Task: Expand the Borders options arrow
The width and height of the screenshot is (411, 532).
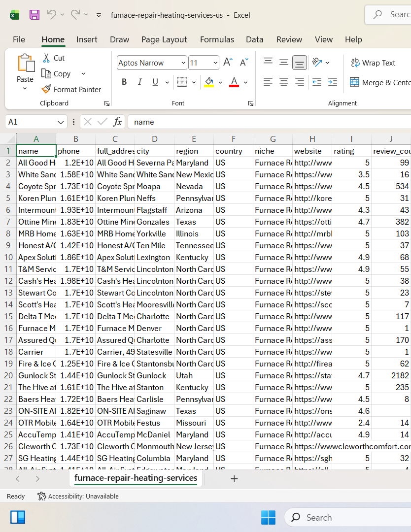Action: (194, 82)
